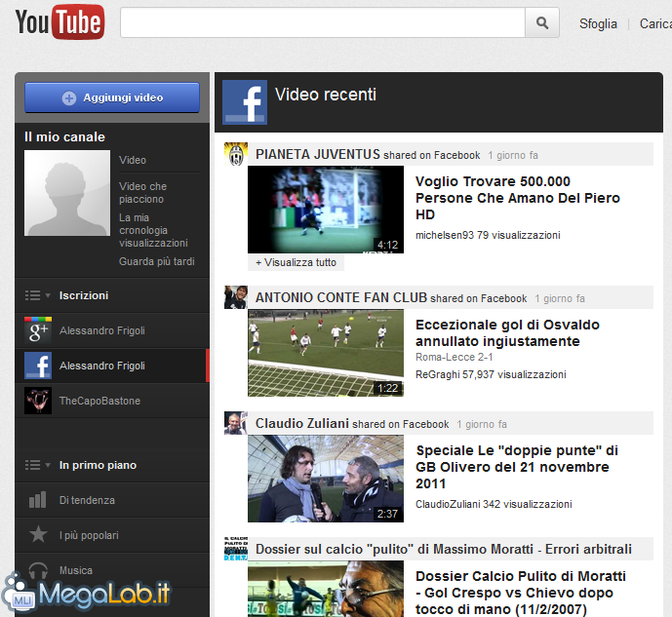Expand + Visualizza tutto under Juventus post

296,262
